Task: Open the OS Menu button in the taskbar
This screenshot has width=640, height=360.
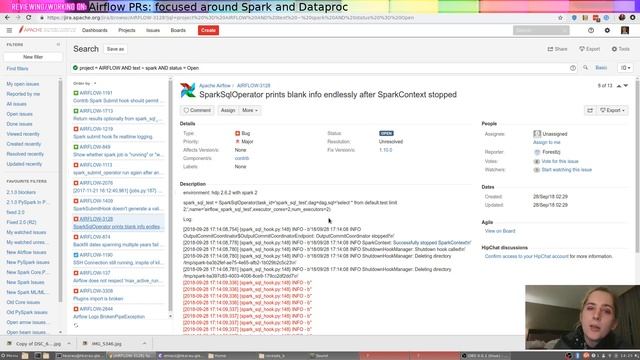Action: coord(10,356)
